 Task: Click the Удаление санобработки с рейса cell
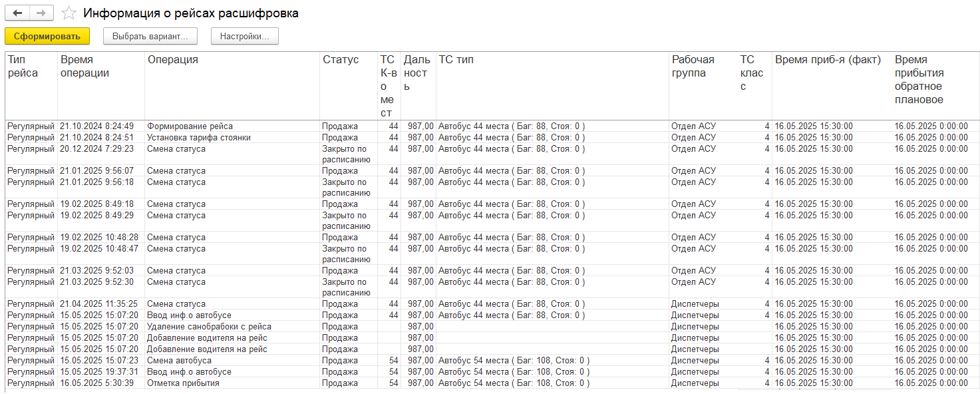point(209,327)
